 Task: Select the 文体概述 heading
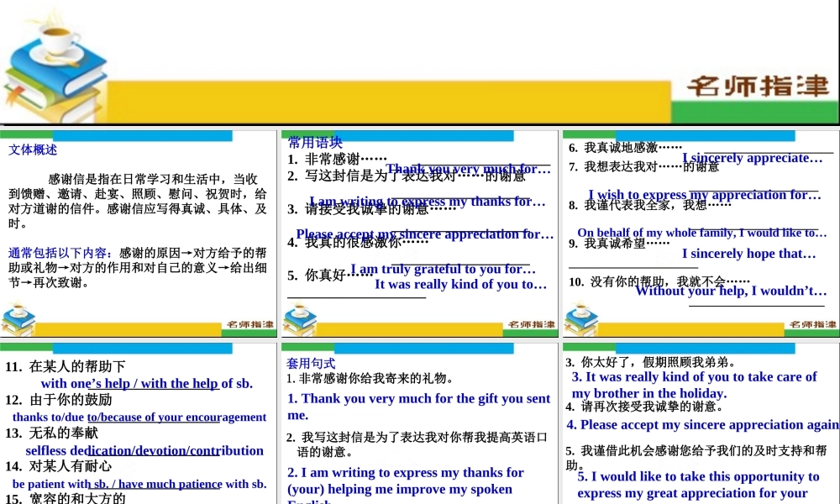(31, 150)
